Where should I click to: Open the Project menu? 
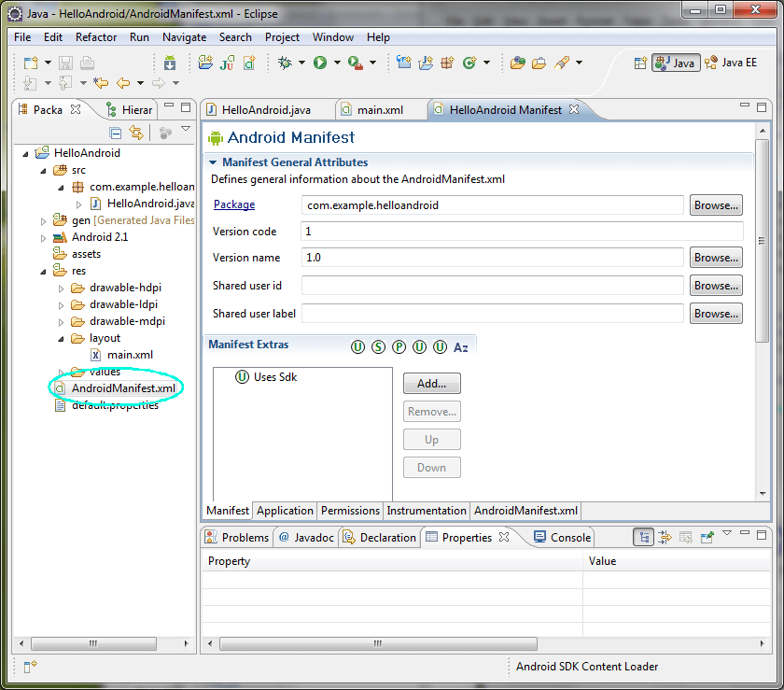pyautogui.click(x=283, y=37)
